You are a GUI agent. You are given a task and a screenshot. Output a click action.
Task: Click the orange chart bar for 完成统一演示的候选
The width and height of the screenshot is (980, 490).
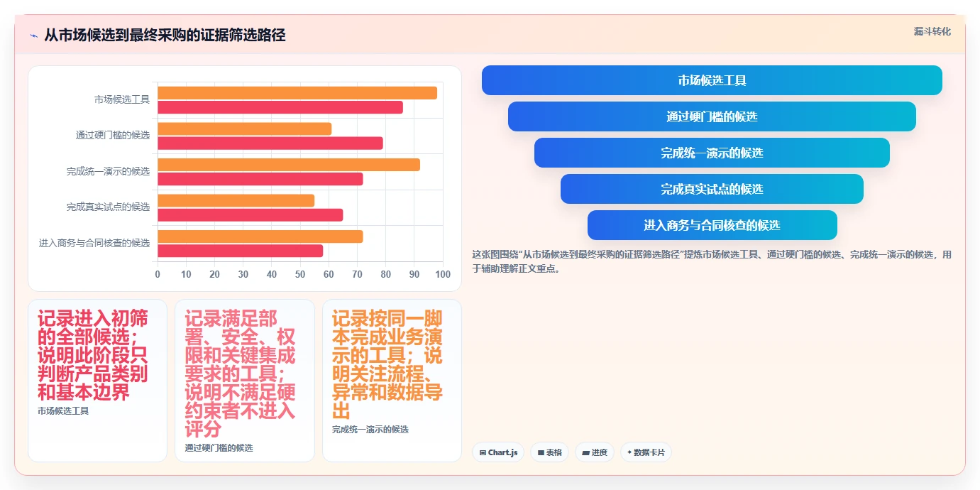(x=289, y=165)
